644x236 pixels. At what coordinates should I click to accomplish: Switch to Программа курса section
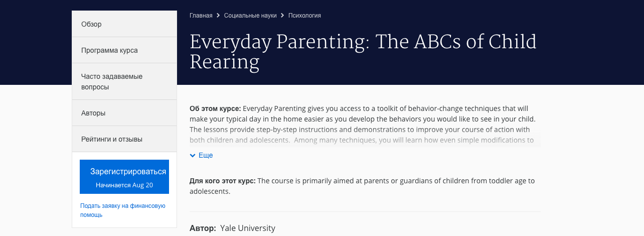click(109, 50)
